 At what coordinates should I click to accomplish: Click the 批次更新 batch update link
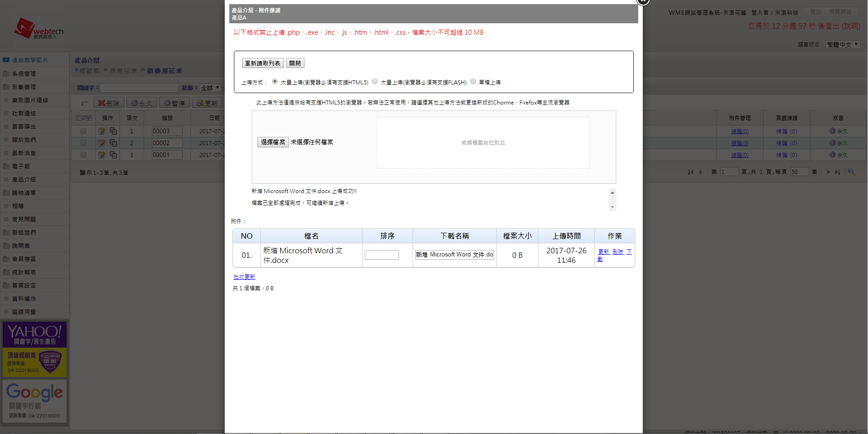[x=244, y=277]
